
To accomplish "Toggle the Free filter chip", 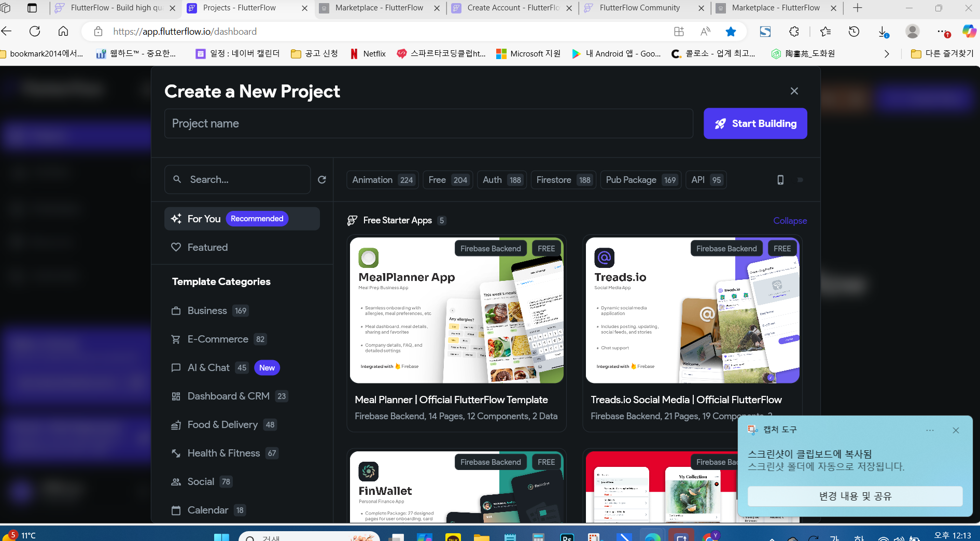I will [448, 180].
